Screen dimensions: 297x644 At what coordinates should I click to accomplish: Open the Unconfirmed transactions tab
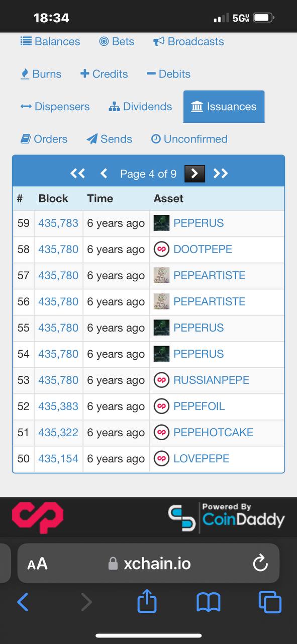[x=189, y=139]
